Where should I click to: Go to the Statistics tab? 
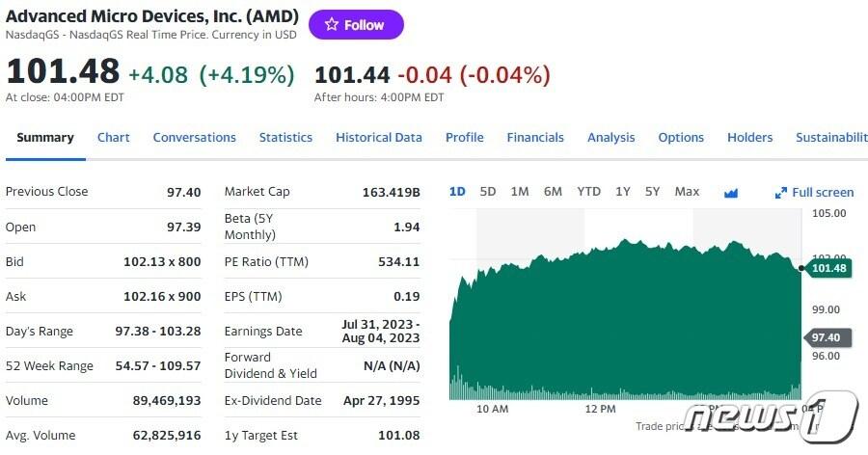tap(285, 138)
